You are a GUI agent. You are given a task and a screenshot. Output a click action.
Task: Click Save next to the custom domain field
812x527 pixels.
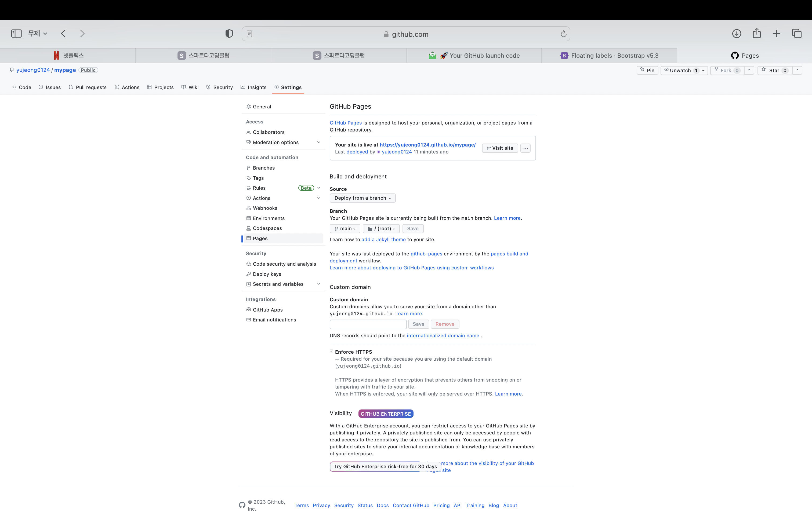click(419, 324)
